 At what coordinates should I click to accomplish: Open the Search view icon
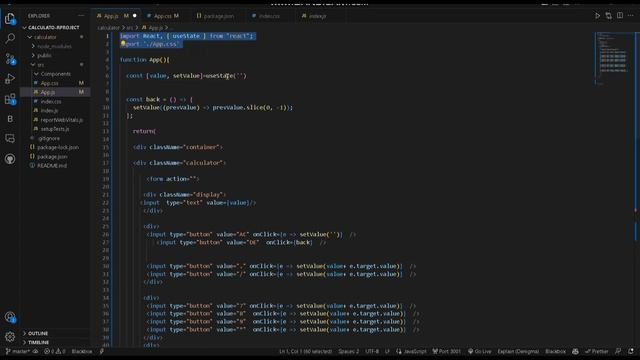pos(10,38)
